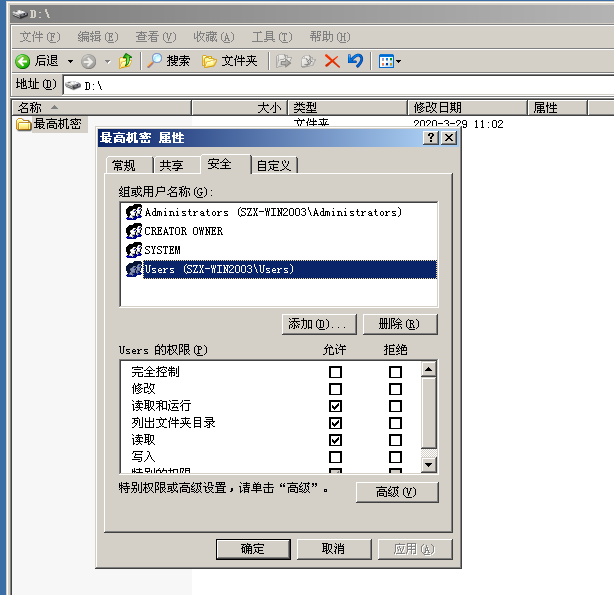The image size is (614, 595).
Task: Open the 收藏(A) menu
Action: coord(214,37)
